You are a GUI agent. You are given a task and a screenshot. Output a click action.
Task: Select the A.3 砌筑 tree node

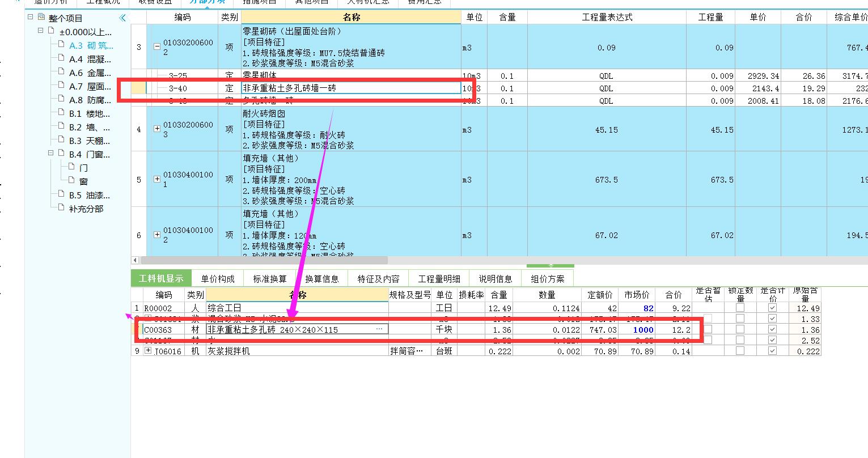pyautogui.click(x=91, y=45)
